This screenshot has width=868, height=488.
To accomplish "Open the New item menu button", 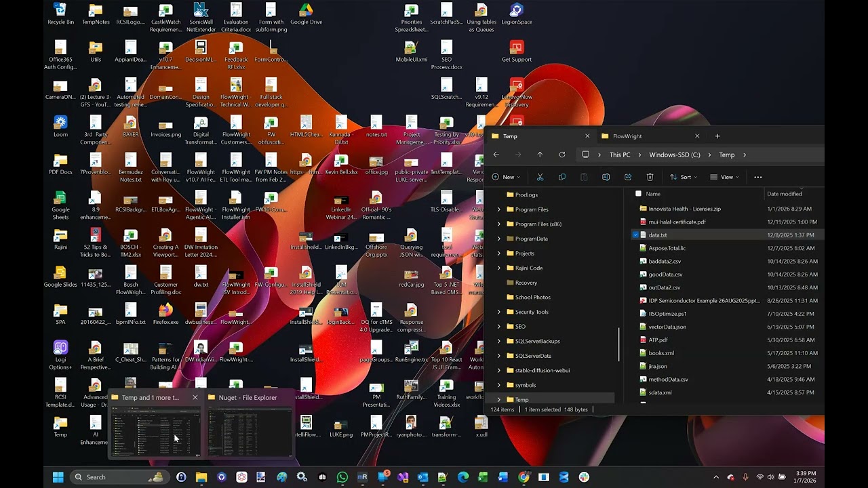I will pyautogui.click(x=506, y=177).
